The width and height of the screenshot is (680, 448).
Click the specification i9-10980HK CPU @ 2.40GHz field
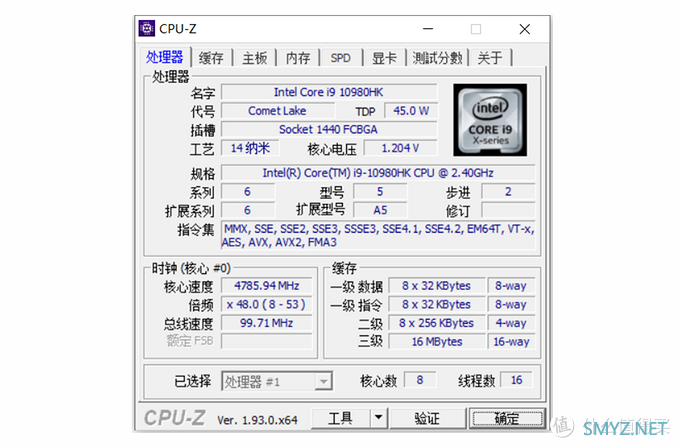click(x=378, y=173)
